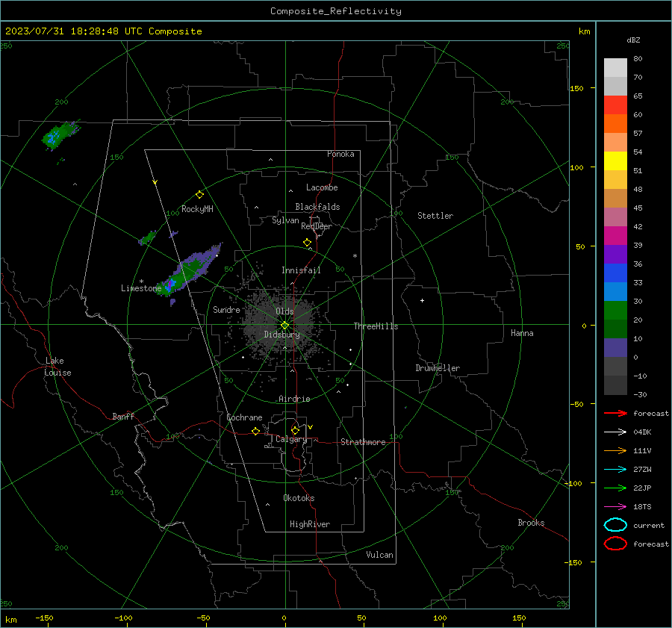Select the Vulcan label
Viewport: 672px width, 628px height.
click(x=379, y=555)
